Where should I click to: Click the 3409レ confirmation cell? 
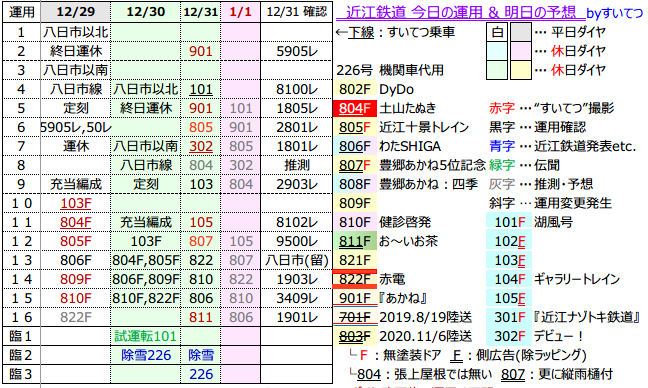click(297, 298)
